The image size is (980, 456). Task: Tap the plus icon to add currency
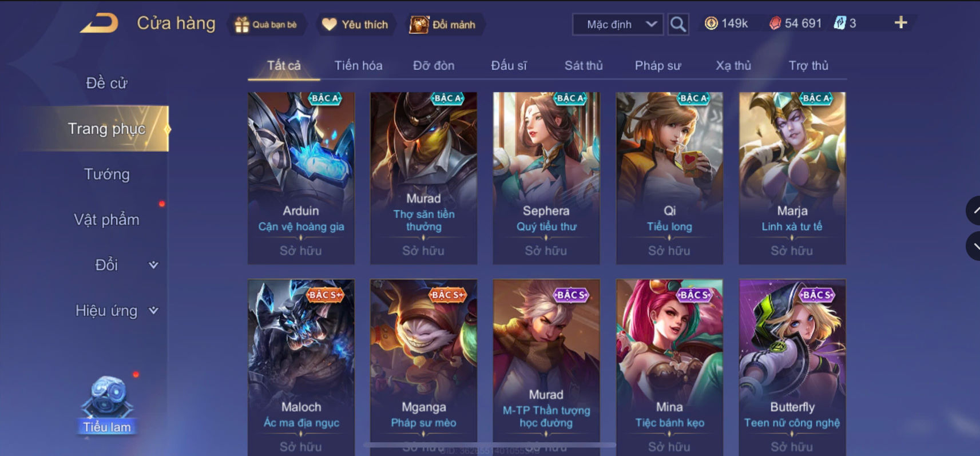coord(900,23)
